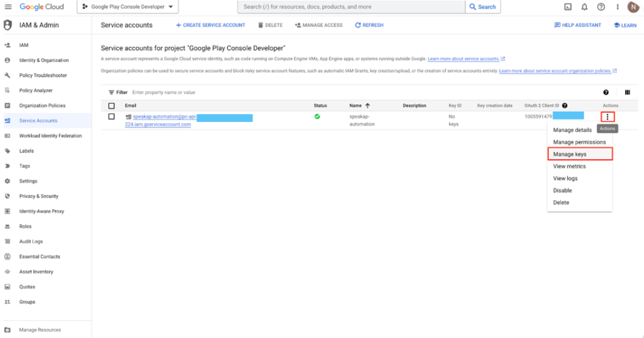Viewport: 644px width, 338px height.
Task: Activate Cloud Shell terminal icon
Action: (568, 7)
